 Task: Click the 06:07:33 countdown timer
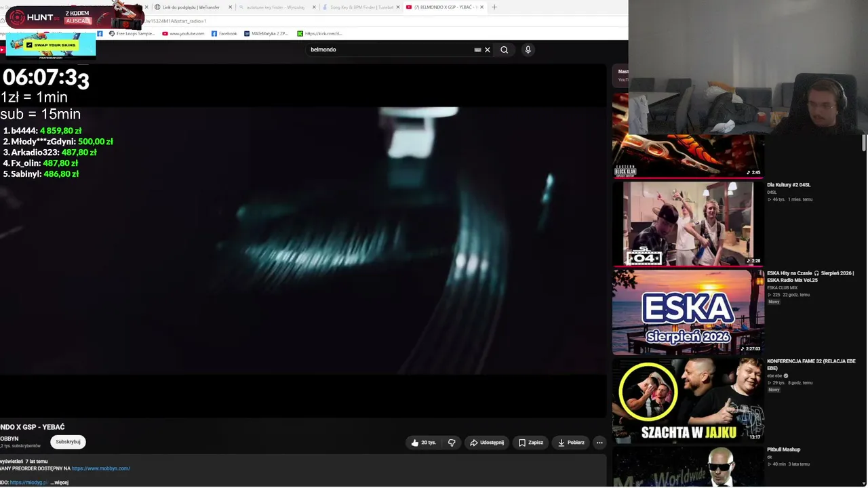[45, 78]
